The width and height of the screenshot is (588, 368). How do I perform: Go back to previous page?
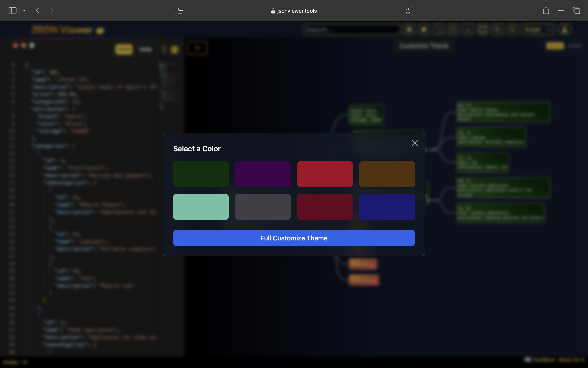coord(37,10)
